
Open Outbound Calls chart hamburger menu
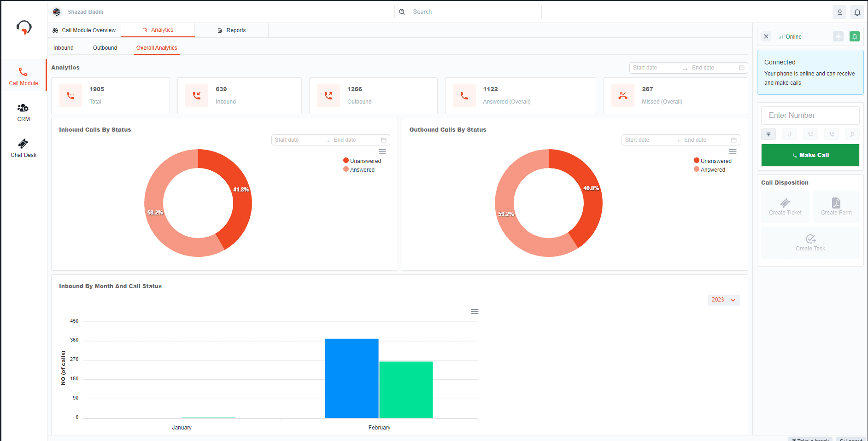pyautogui.click(x=733, y=151)
